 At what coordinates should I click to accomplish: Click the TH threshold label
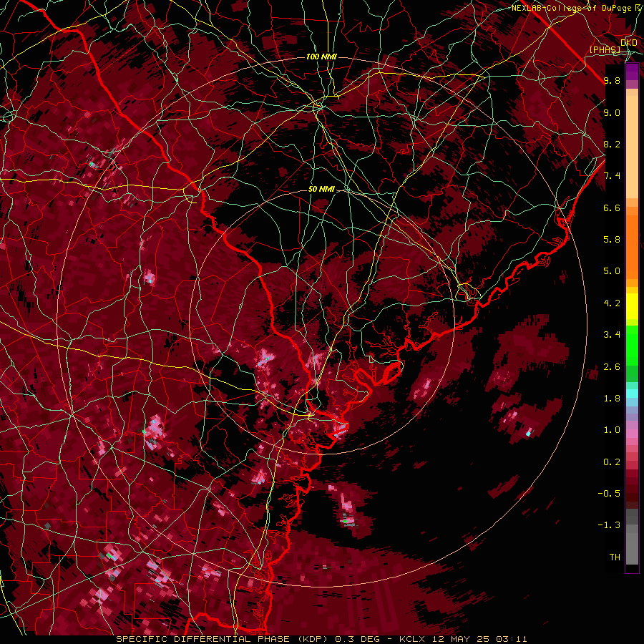[615, 557]
